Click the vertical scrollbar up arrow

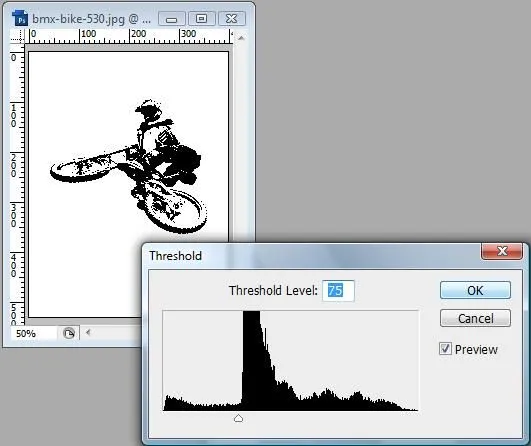coord(241,38)
